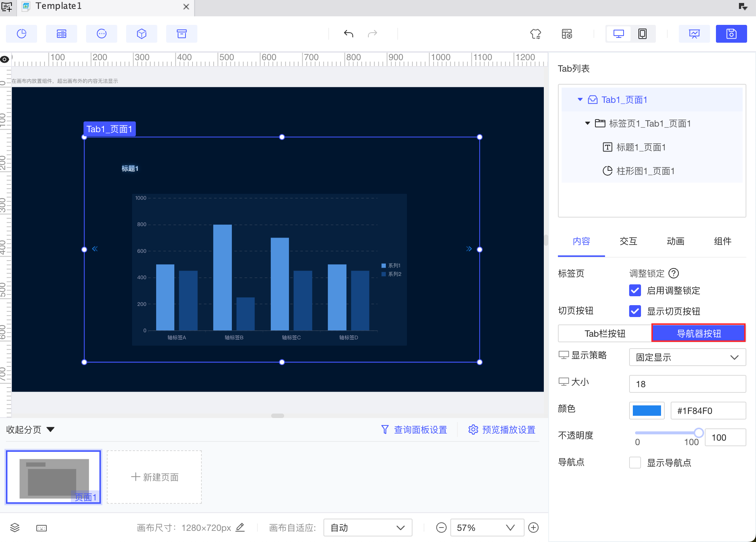Open the 显示策略 固定显示 dropdown
Image resolution: width=756 pixels, height=542 pixels.
click(687, 357)
